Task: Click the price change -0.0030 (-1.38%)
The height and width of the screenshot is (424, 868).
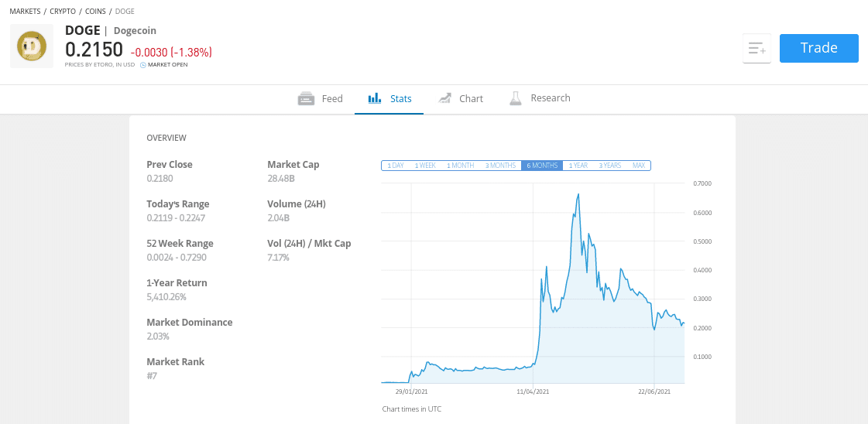Action: 171,53
